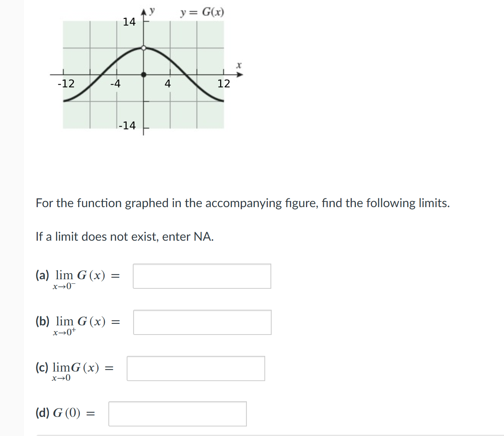
Task: Click inside the answer box for part (a)
Action: 202,276
